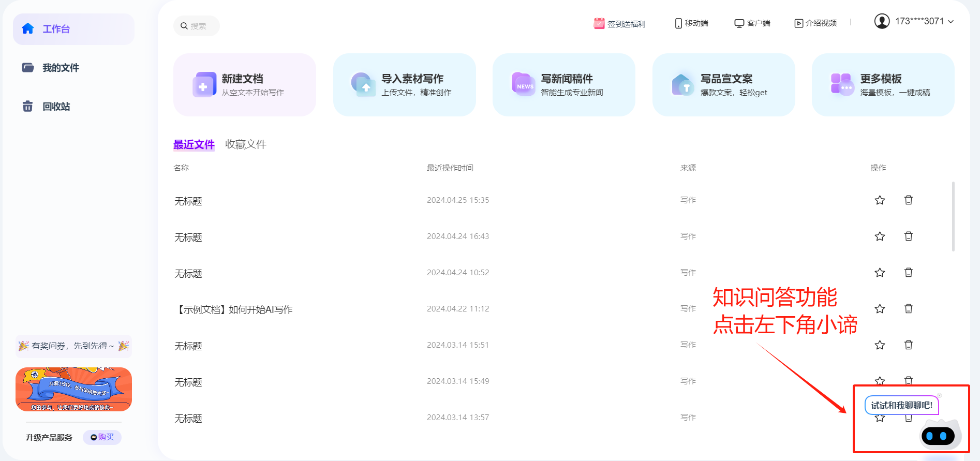Click the 搜索 search field
This screenshot has width=980, height=461.
(x=198, y=26)
